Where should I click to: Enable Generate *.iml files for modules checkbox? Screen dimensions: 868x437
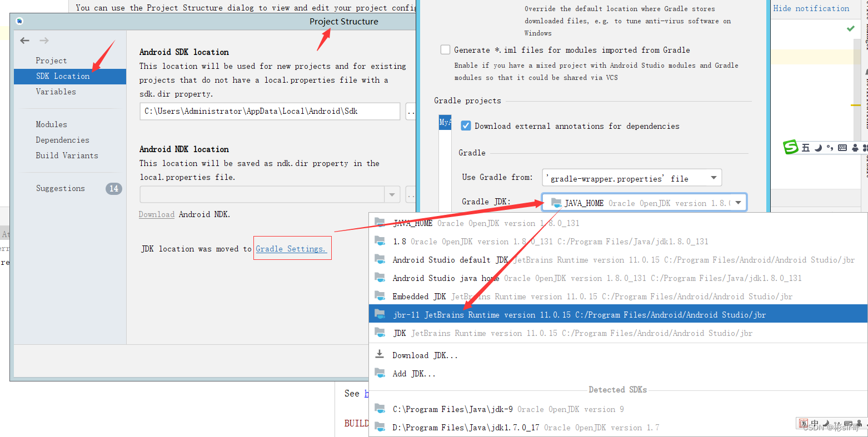pos(445,49)
